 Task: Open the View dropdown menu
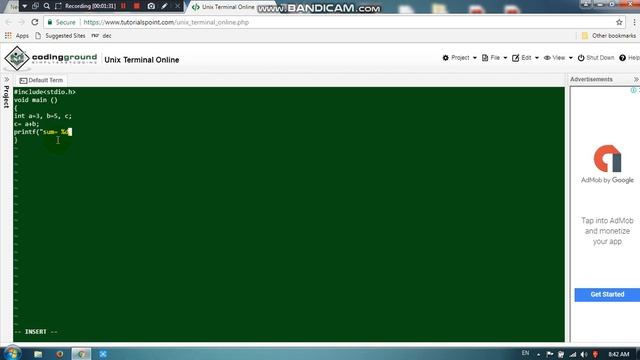tap(558, 58)
